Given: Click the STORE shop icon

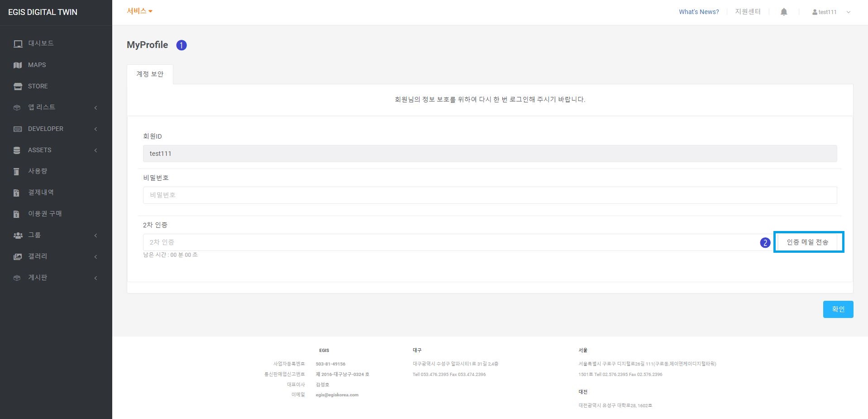Looking at the screenshot, I should pos(18,86).
